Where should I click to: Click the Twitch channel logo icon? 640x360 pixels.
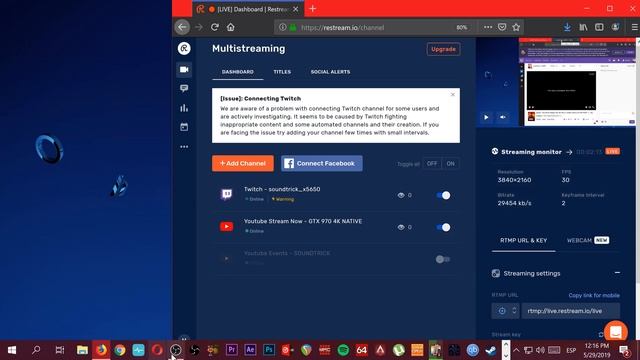click(227, 194)
